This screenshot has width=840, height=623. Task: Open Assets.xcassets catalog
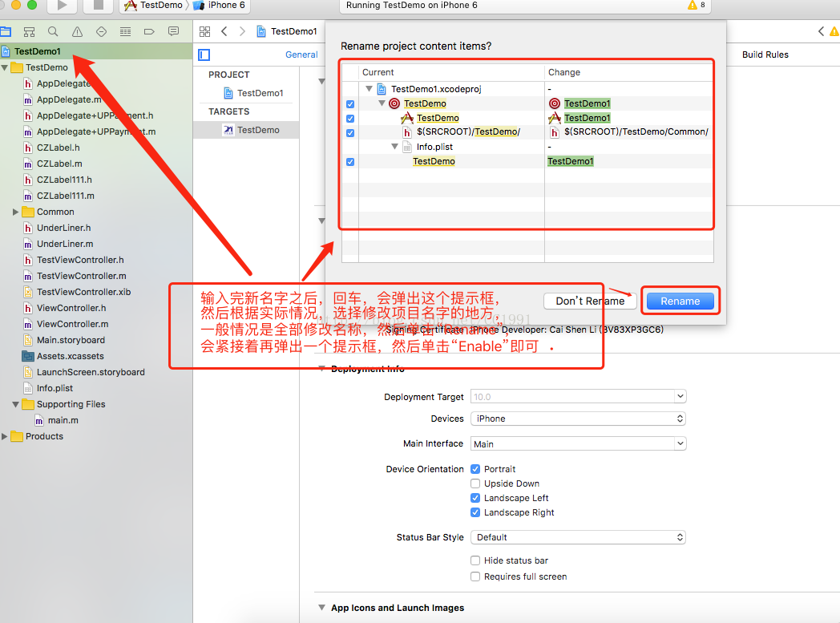(71, 357)
